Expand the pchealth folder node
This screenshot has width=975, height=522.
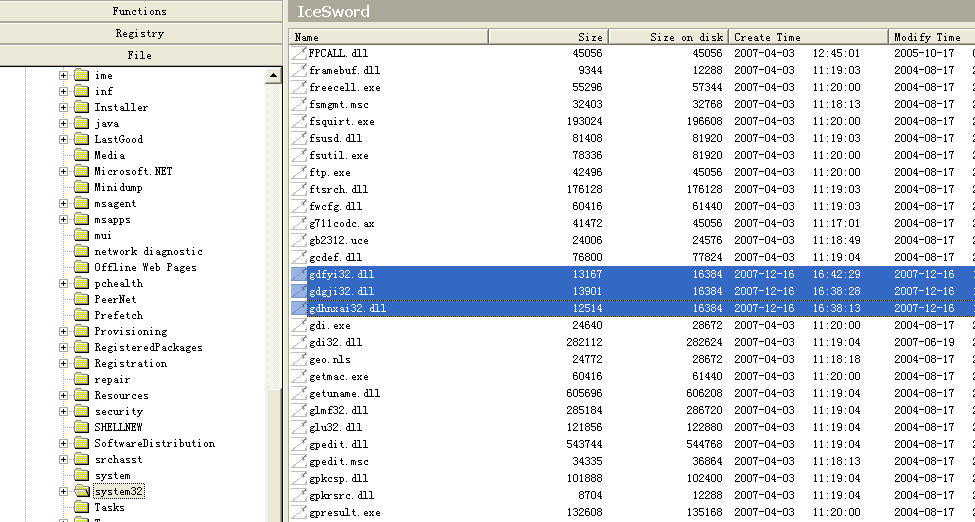64,284
